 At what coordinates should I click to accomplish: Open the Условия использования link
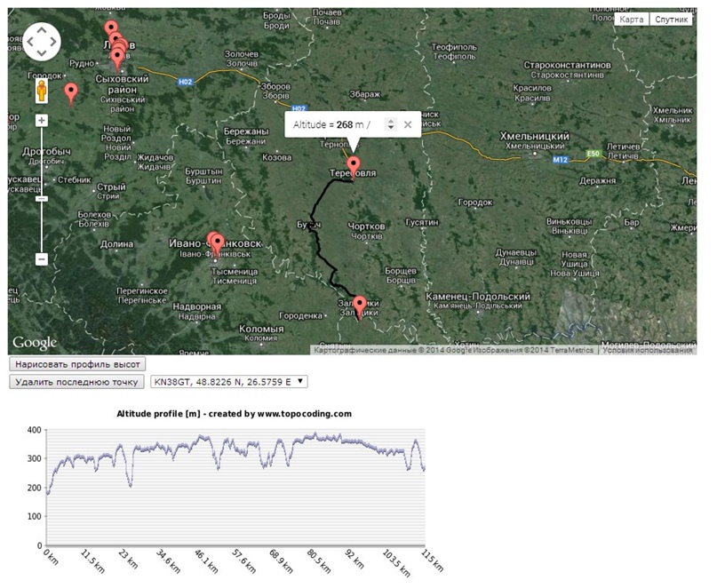pyautogui.click(x=647, y=351)
